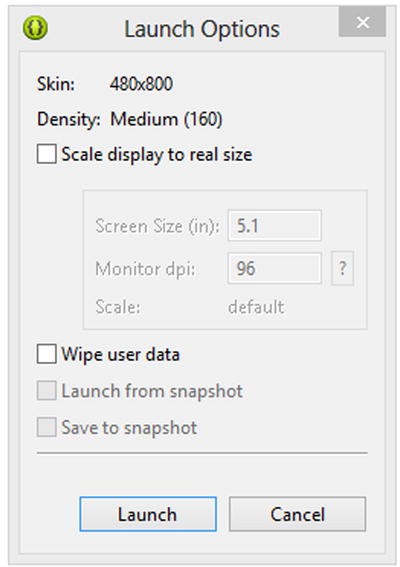Click the Medium (160) density value

pyautogui.click(x=166, y=119)
